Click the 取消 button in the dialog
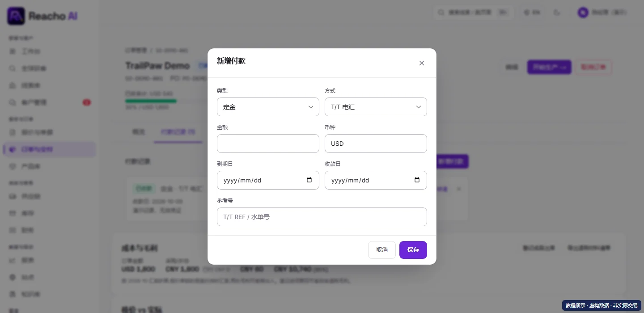 coord(382,250)
